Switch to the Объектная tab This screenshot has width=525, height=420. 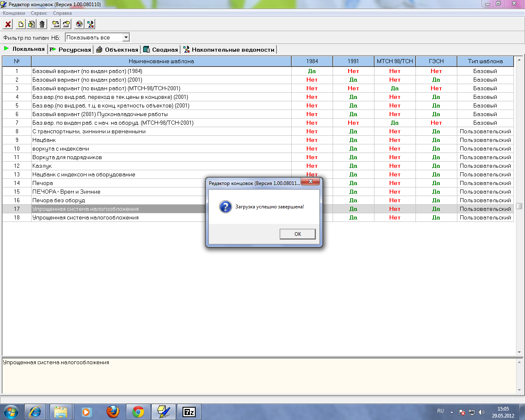[x=117, y=50]
